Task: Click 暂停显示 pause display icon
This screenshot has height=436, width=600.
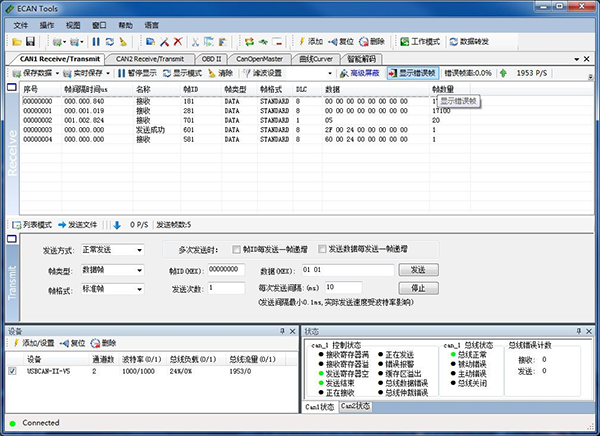Action: (x=137, y=73)
